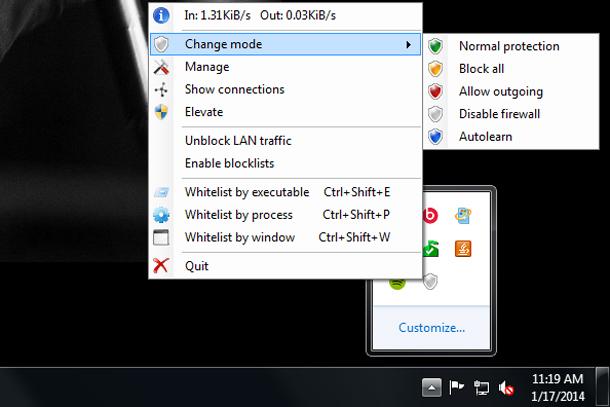The width and height of the screenshot is (610, 407).
Task: Click the green shield icon for Normal protection
Action: click(x=436, y=46)
